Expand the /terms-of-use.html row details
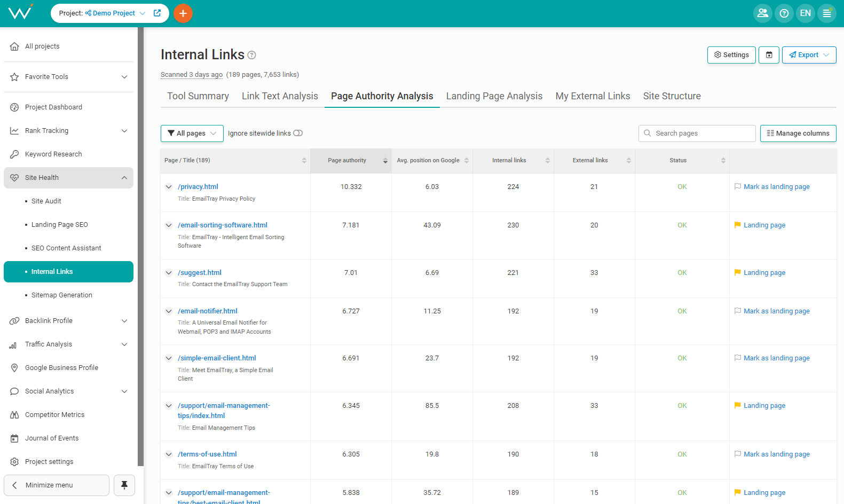The width and height of the screenshot is (844, 504). point(169,454)
